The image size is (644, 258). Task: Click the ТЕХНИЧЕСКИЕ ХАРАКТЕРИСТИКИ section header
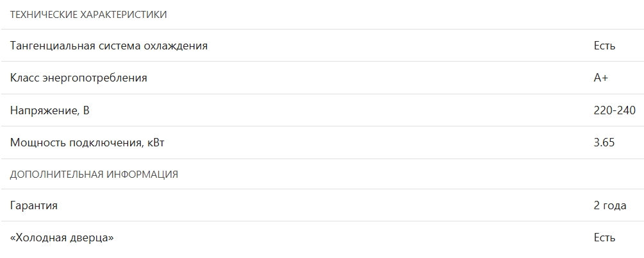88,15
